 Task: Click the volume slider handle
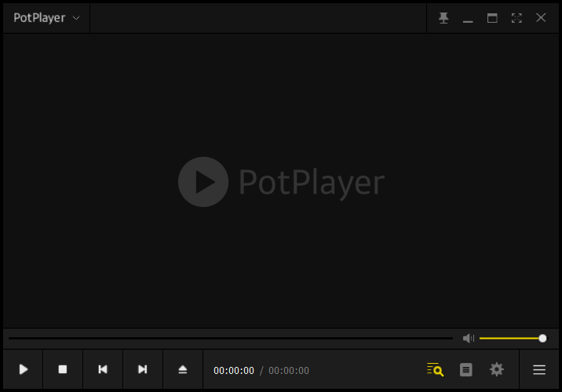click(x=542, y=339)
